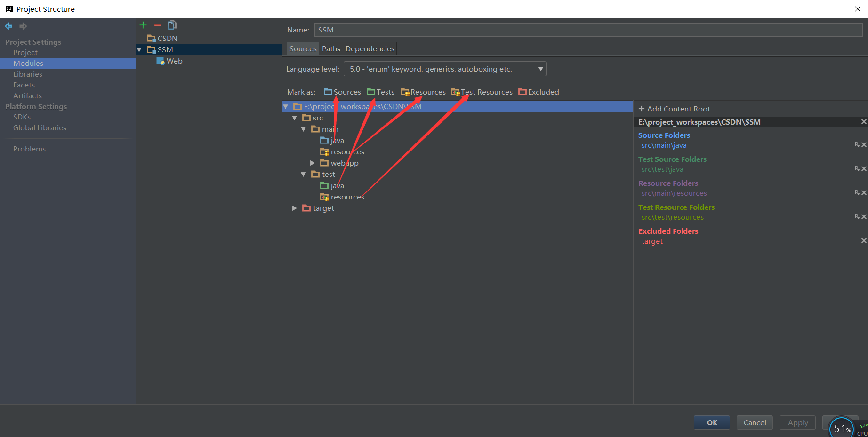
Task: Navigate back with the left arrow icon
Action: [8, 26]
